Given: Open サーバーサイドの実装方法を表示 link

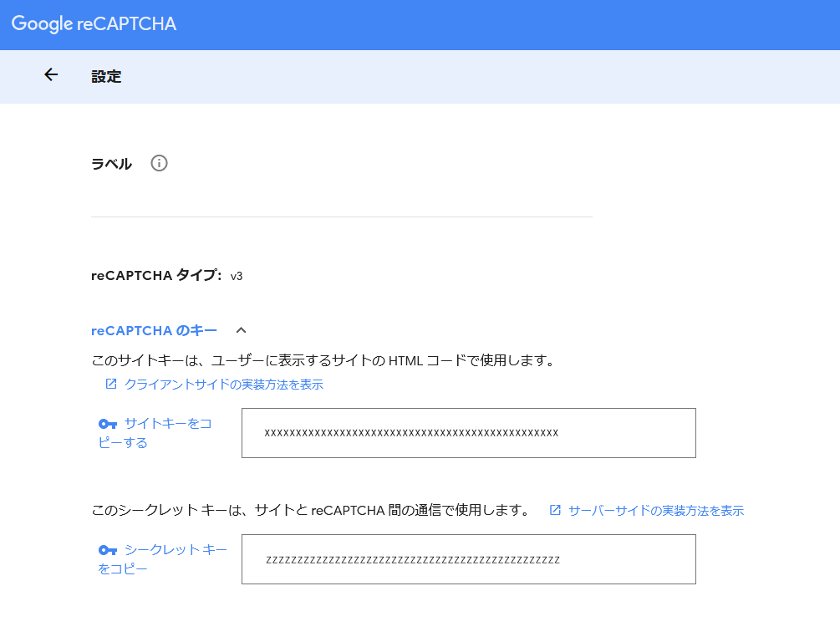Looking at the screenshot, I should click(656, 511).
